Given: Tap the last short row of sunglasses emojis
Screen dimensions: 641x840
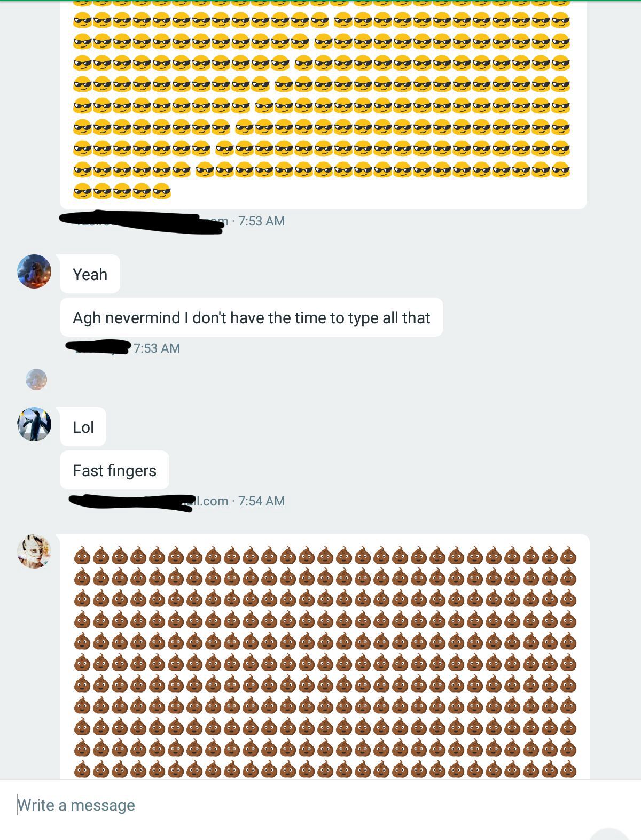Looking at the screenshot, I should (122, 191).
